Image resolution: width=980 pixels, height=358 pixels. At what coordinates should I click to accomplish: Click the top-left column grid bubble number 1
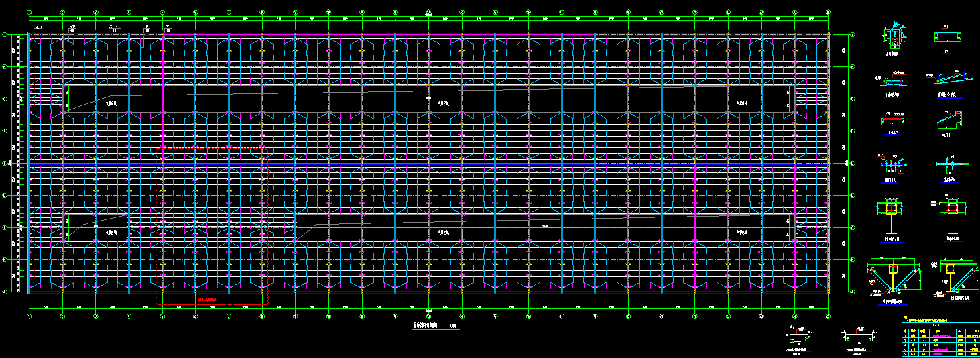tap(29, 11)
